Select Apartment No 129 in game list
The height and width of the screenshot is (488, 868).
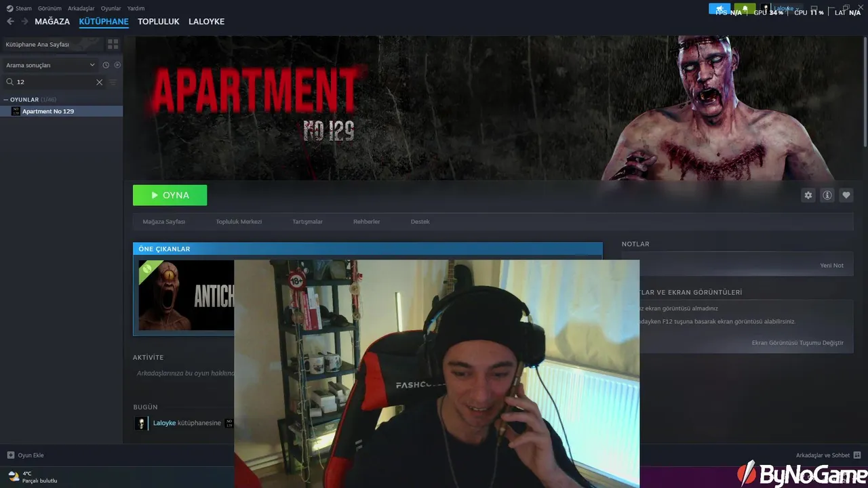(62, 111)
